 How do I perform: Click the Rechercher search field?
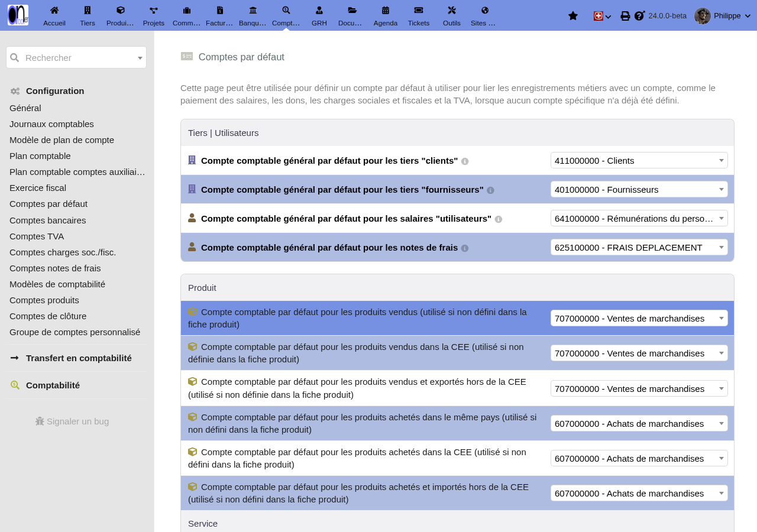[76, 57]
